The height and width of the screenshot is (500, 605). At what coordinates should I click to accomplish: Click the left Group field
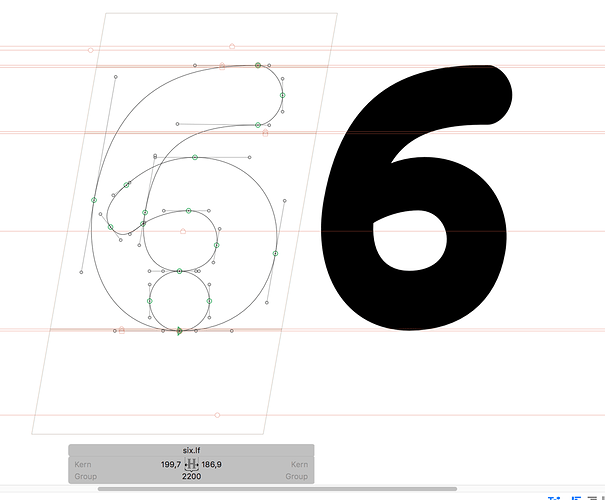coord(85,477)
